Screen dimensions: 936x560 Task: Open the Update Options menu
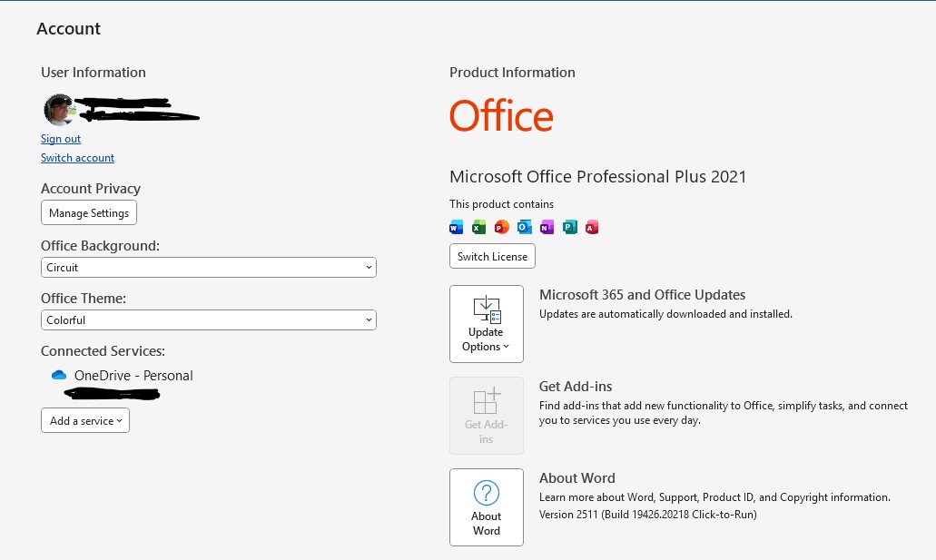tap(487, 324)
